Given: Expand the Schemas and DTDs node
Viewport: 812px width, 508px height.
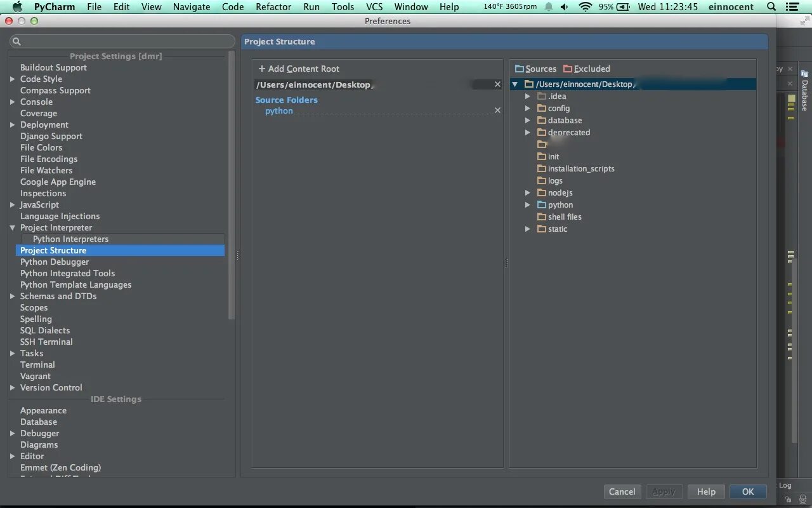Looking at the screenshot, I should [12, 296].
